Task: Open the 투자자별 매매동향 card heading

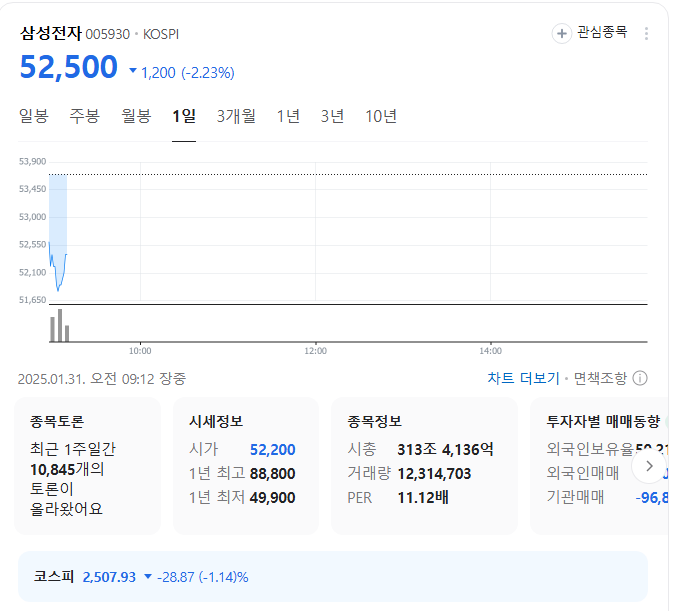Action: [x=603, y=421]
